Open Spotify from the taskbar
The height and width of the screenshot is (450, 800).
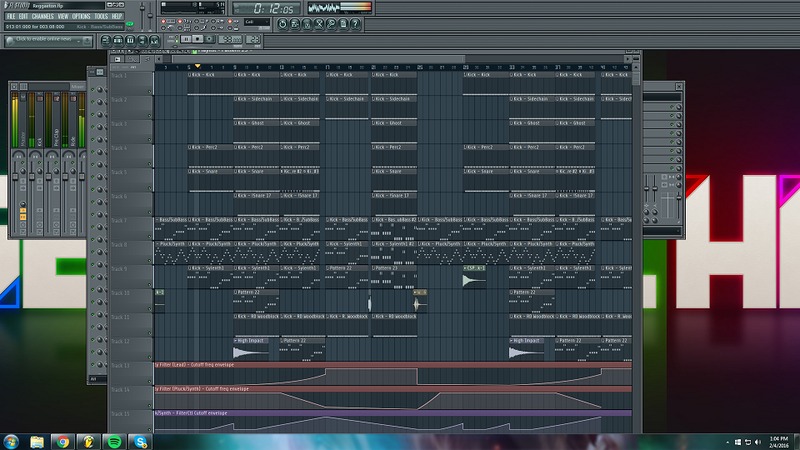pyautogui.click(x=114, y=440)
